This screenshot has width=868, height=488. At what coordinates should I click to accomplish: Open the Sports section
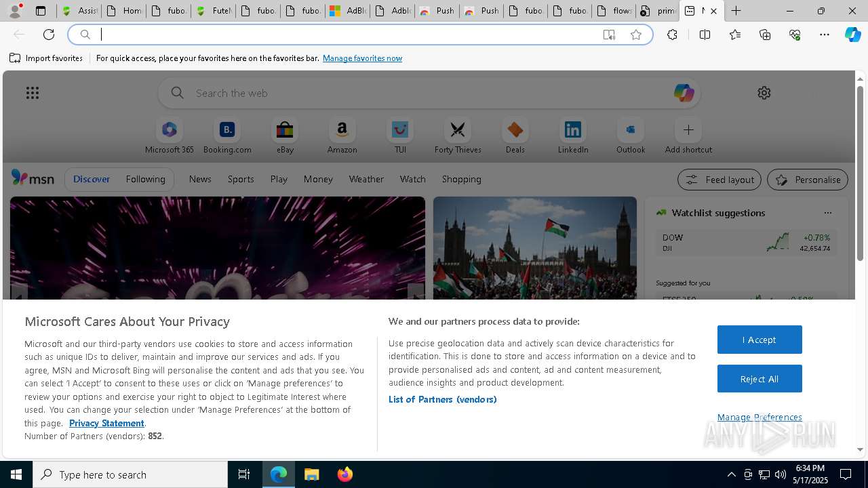click(x=241, y=179)
